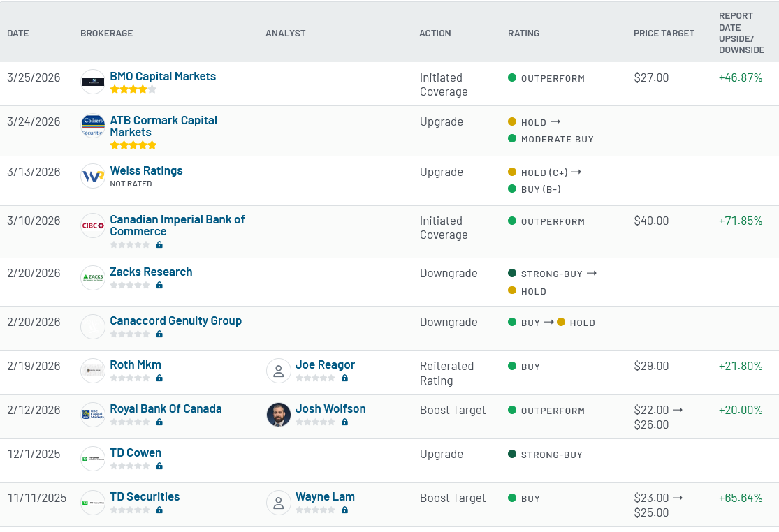Open analyst Wayne Lam's profile link
Image resolution: width=779 pixels, height=532 pixels.
pos(325,497)
